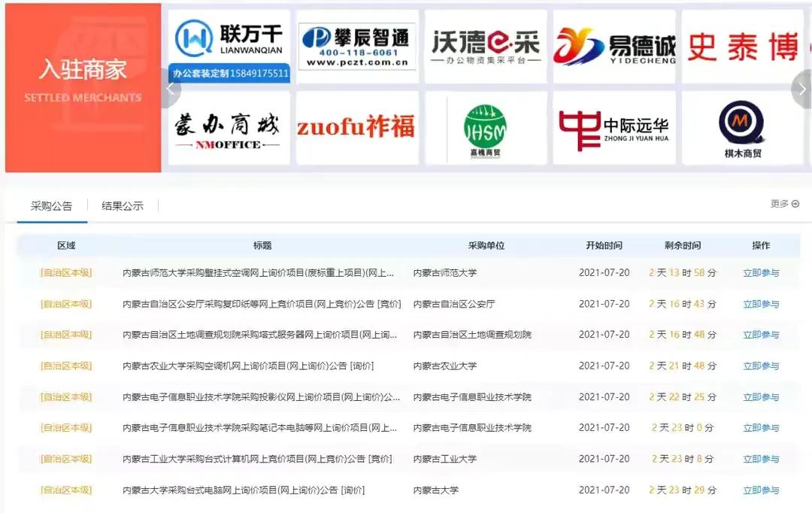Open the 内蒙古工业大学采购台式计算机 announcement title
The image size is (812, 513).
pyautogui.click(x=257, y=459)
